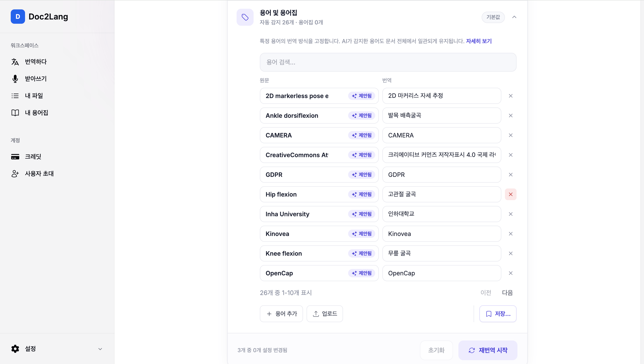Click the 초기화 reset button
The height and width of the screenshot is (364, 644).
click(x=436, y=350)
